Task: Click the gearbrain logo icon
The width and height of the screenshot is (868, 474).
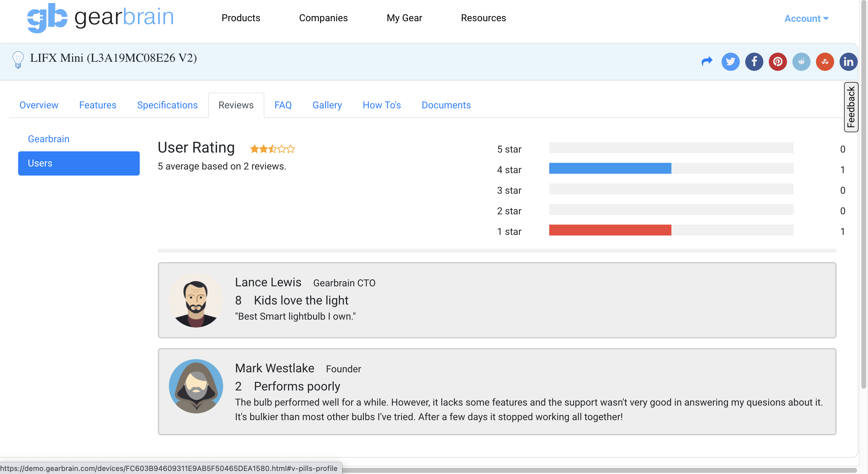Action: (47, 18)
